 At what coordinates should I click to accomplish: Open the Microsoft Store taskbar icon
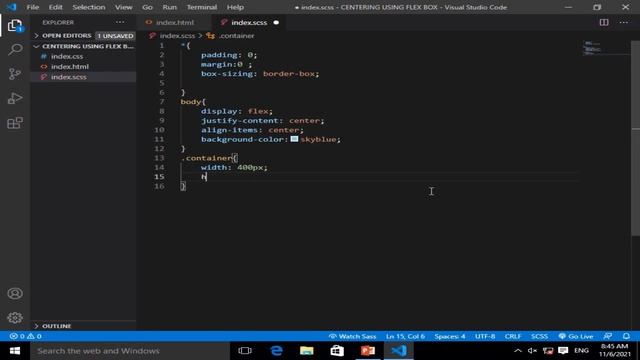click(337, 351)
